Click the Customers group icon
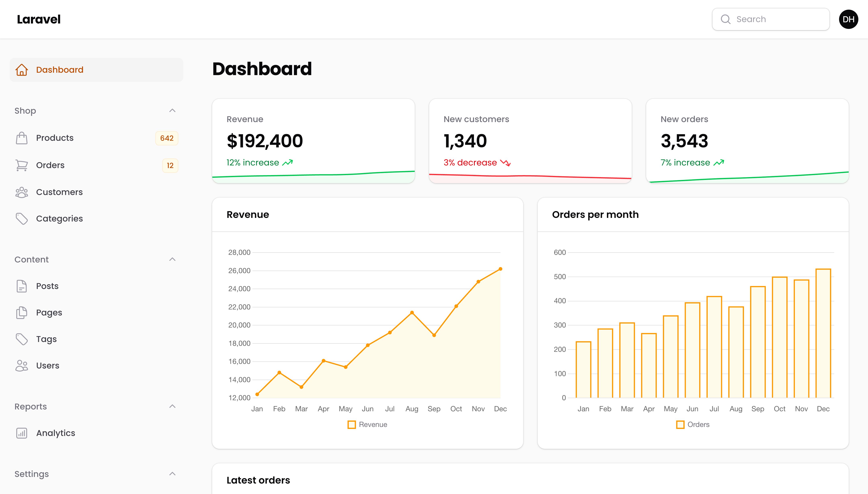 [x=22, y=192]
